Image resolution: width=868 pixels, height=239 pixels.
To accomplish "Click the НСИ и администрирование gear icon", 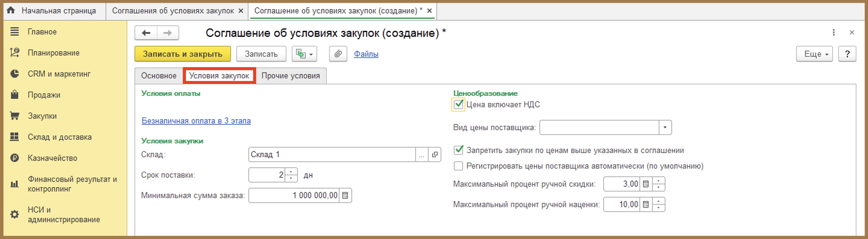I will tap(14, 214).
